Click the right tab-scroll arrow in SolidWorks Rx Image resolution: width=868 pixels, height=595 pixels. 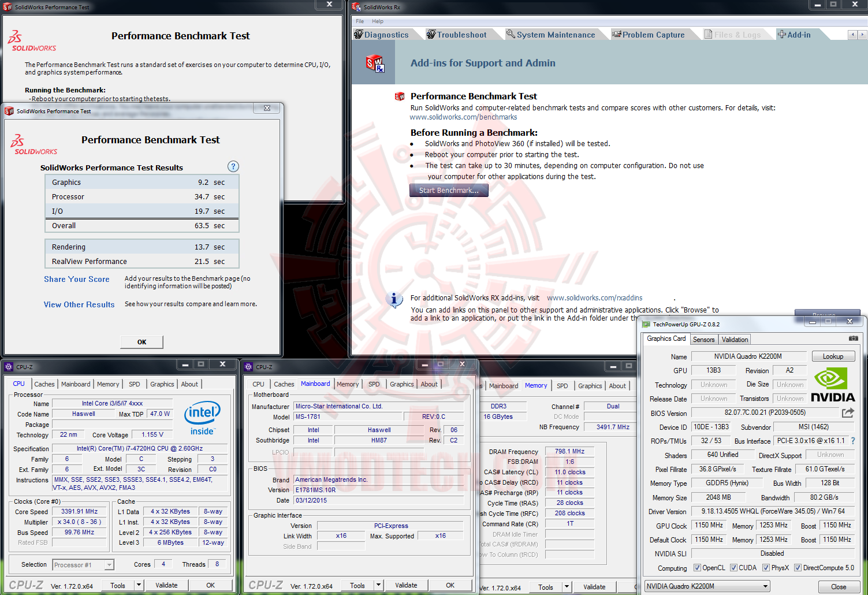click(862, 35)
